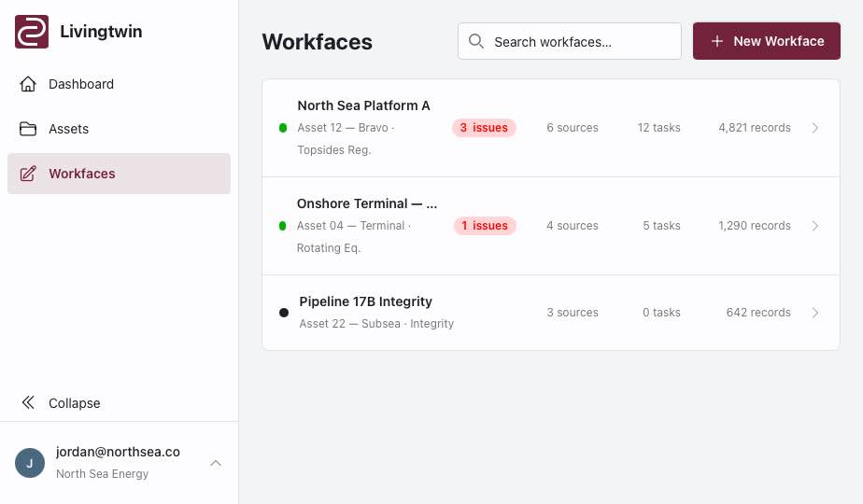Viewport: 863px width, 504px height.
Task: Click 12 tasks text
Action: pos(658,128)
